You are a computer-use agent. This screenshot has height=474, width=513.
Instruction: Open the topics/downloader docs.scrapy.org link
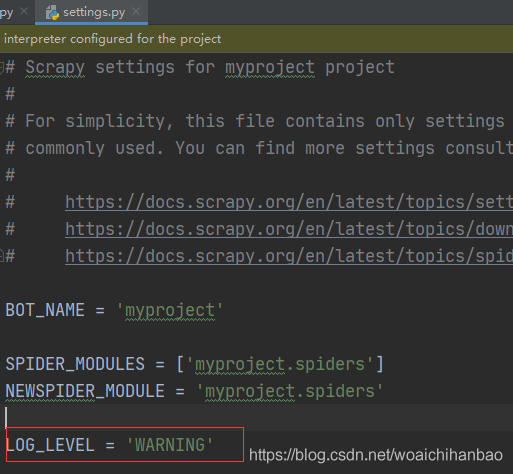[x=289, y=229]
